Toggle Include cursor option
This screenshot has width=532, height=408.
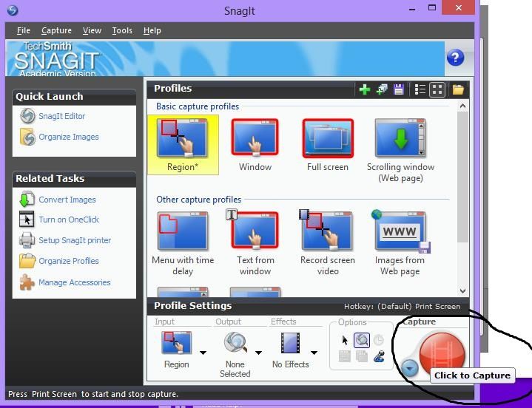(345, 340)
